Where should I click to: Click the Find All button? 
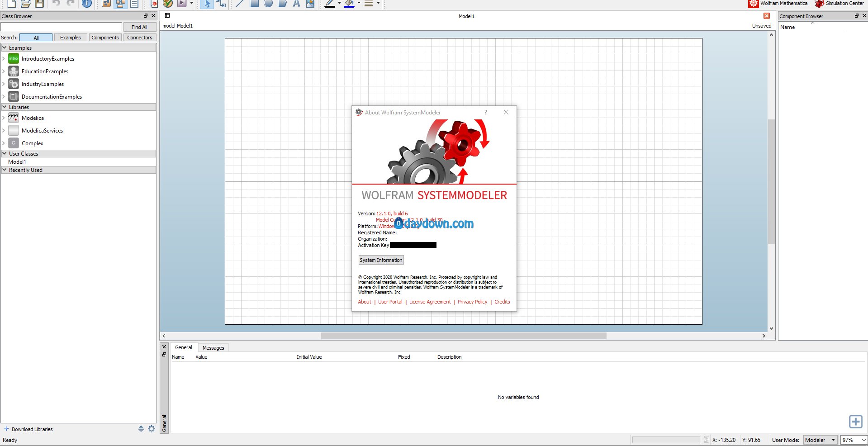139,27
